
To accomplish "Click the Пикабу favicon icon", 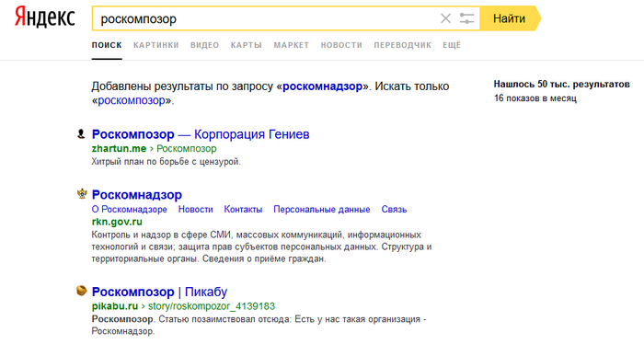I will click(x=82, y=291).
